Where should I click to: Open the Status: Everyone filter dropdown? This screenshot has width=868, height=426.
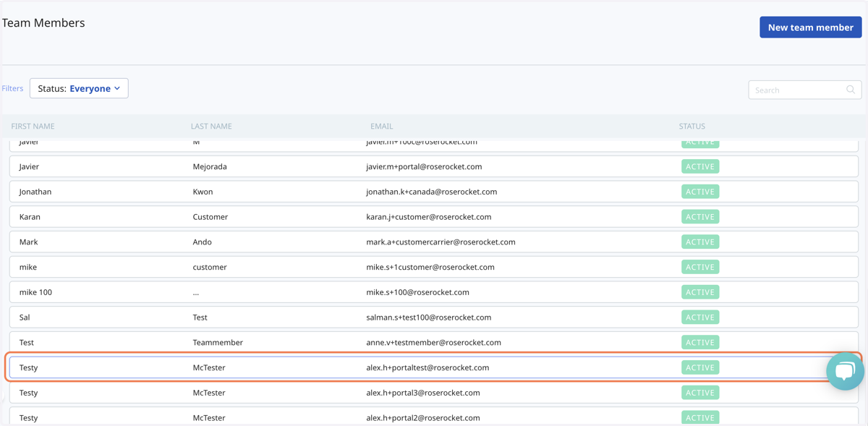[x=79, y=88]
